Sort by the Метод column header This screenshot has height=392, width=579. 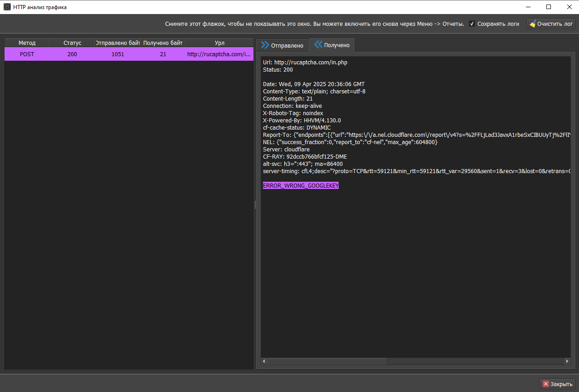(x=27, y=43)
